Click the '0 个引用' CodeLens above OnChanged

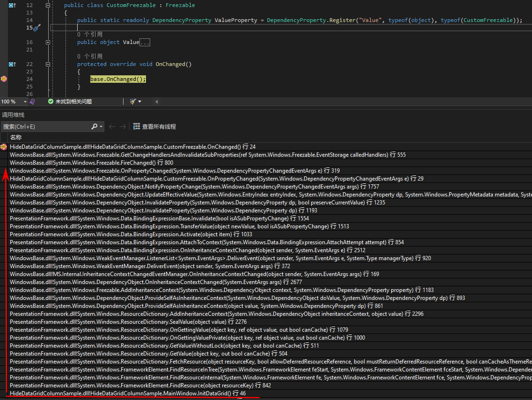tap(89, 56)
